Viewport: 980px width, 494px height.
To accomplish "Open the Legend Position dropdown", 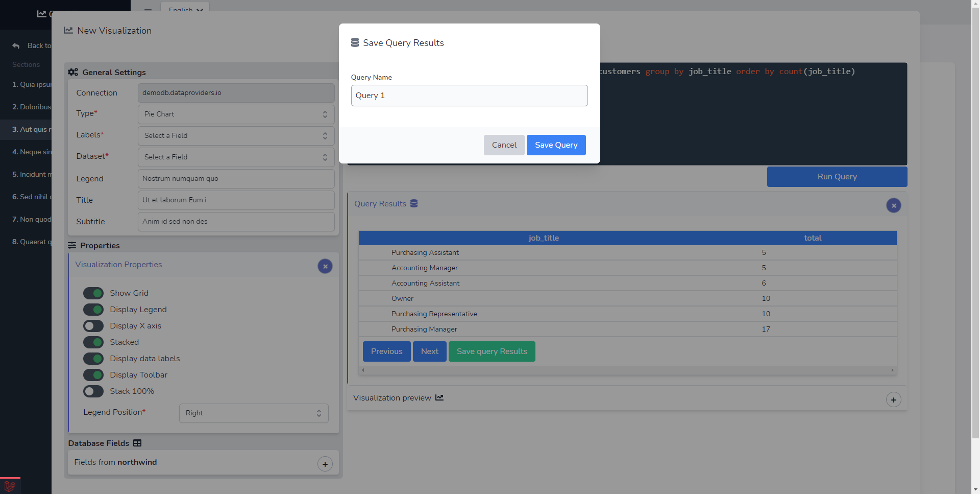I will tap(253, 413).
